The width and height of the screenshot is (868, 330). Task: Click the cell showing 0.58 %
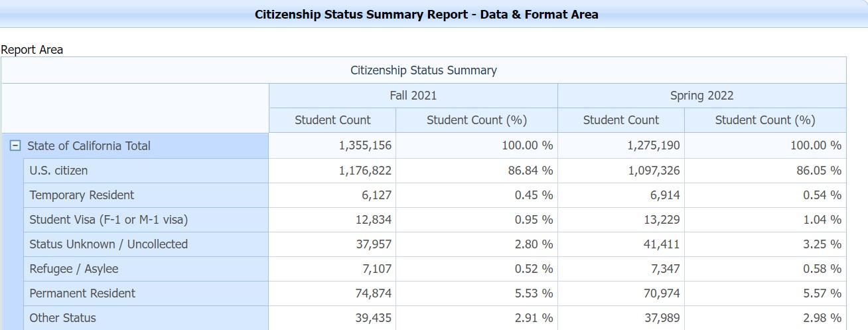(x=765, y=269)
